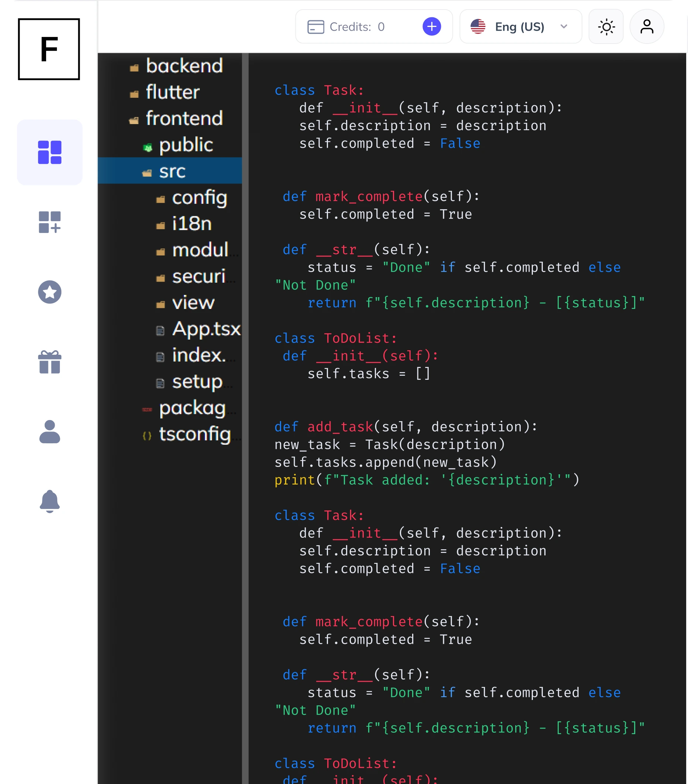Open the Eng (US) language dropdown
This screenshot has width=688, height=784.
[x=519, y=27]
